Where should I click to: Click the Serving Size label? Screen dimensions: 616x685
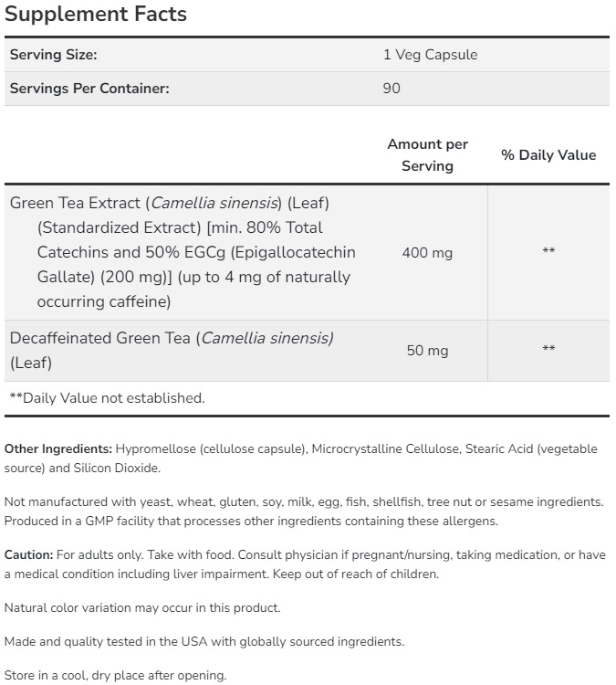coord(53,55)
